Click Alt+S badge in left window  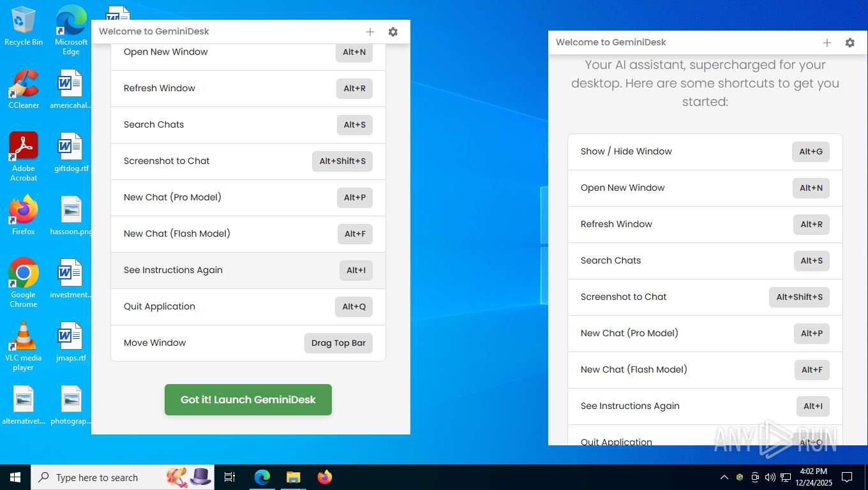[354, 125]
